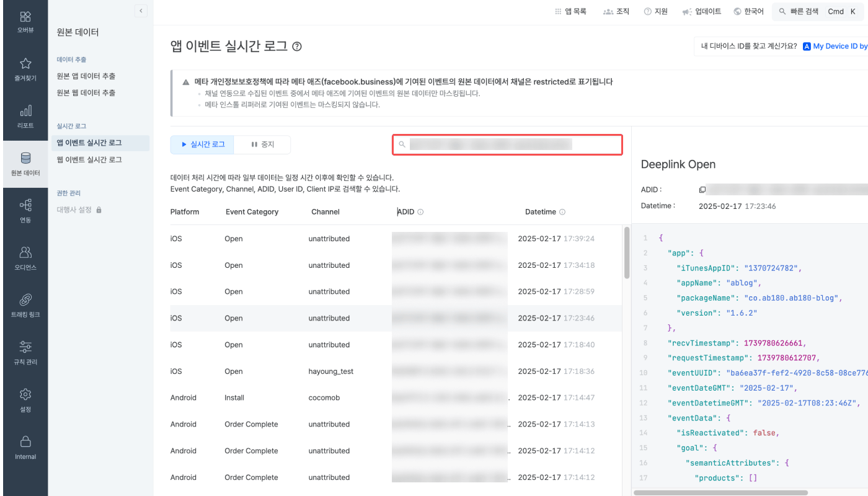This screenshot has height=496, width=868.
Task: Go to 원본 앱 데이터 추출
Action: 86,76
